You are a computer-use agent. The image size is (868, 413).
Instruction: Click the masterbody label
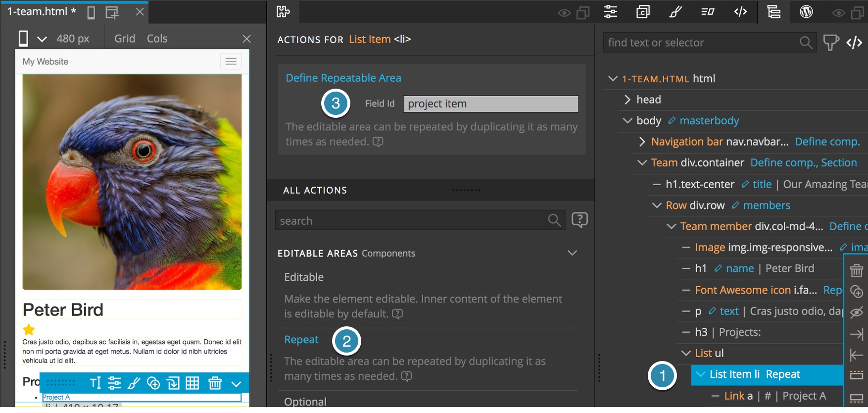[x=709, y=121]
